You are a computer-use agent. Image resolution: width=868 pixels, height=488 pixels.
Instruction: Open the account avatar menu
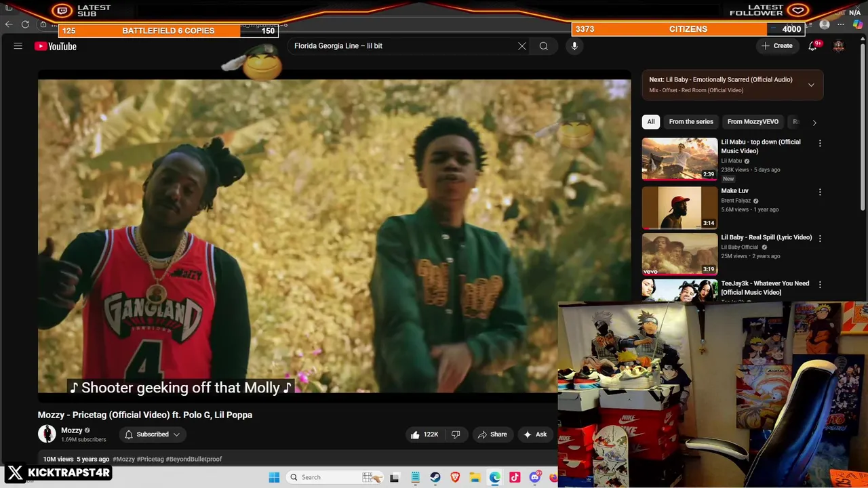pyautogui.click(x=839, y=46)
